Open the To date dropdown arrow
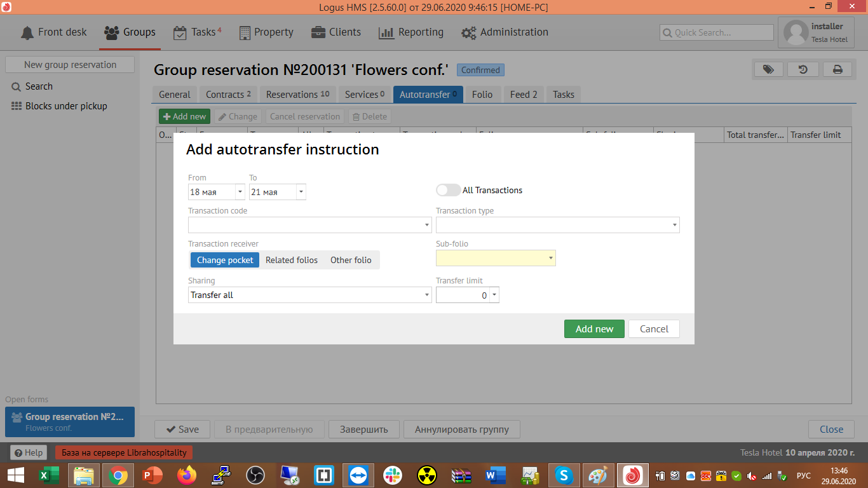 pyautogui.click(x=301, y=192)
